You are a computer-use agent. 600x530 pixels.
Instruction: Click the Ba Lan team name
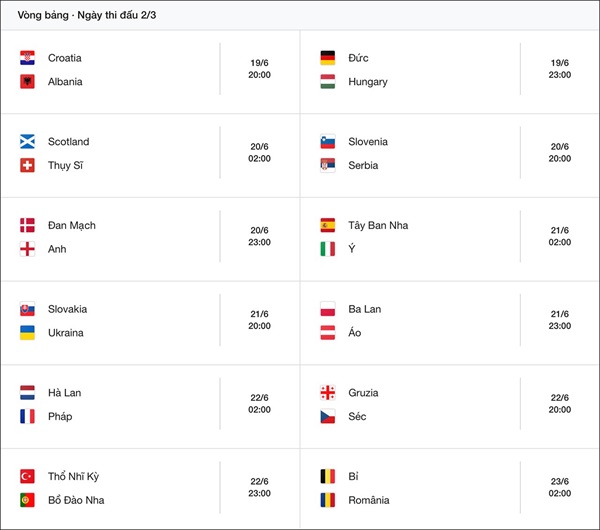click(x=364, y=309)
